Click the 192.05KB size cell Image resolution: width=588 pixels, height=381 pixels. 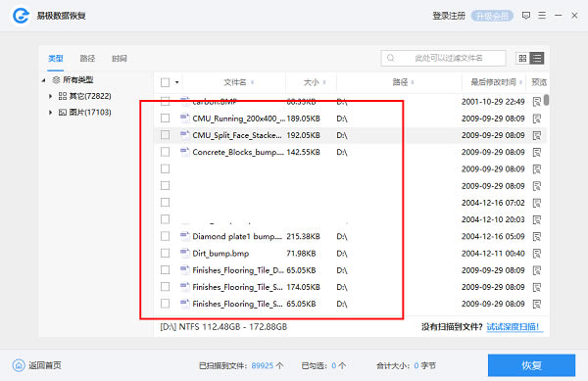pyautogui.click(x=303, y=135)
